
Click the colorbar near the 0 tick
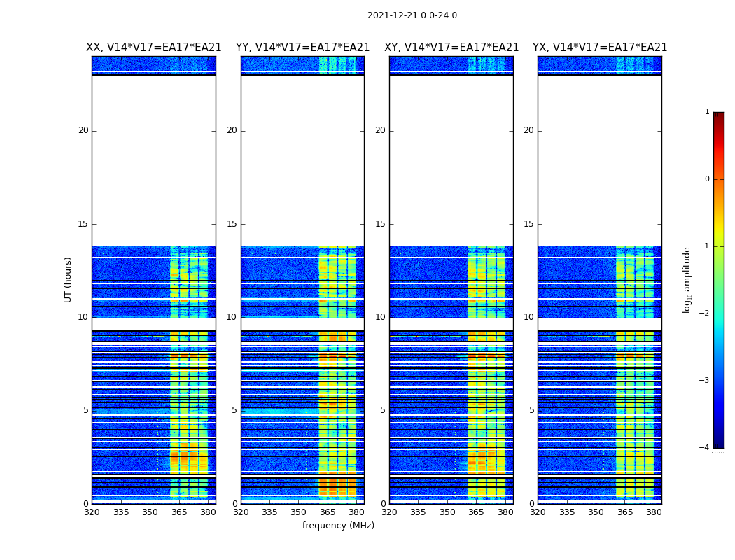719,179
